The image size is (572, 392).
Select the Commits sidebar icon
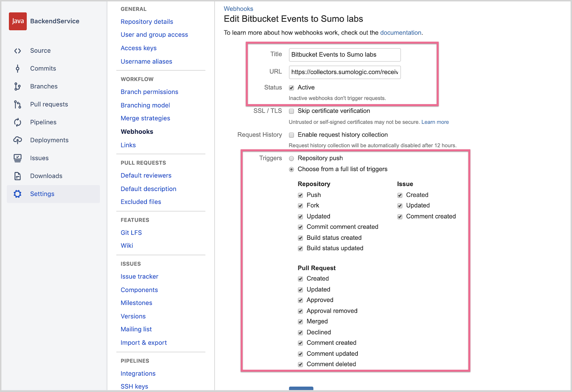coord(17,68)
